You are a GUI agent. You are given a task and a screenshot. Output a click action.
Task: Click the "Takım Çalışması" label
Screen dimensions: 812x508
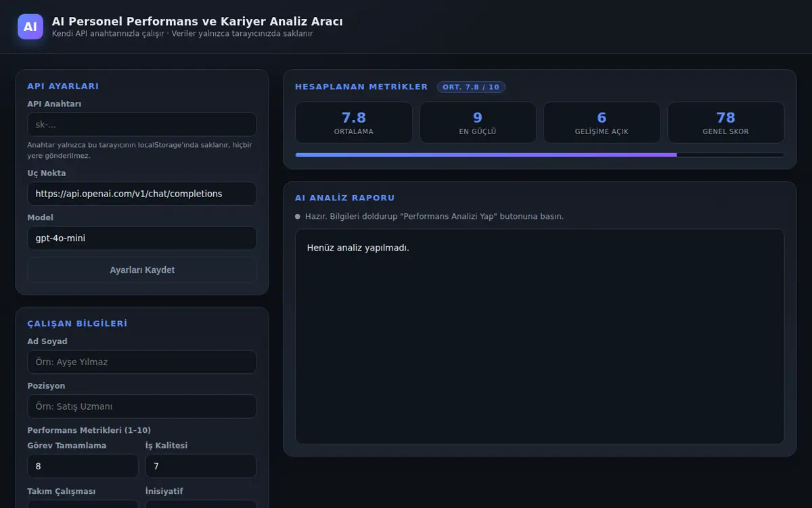coord(60,491)
